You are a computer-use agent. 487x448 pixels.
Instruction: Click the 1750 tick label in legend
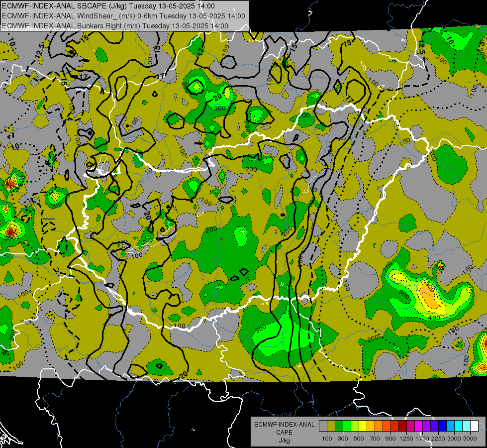[x=422, y=439]
